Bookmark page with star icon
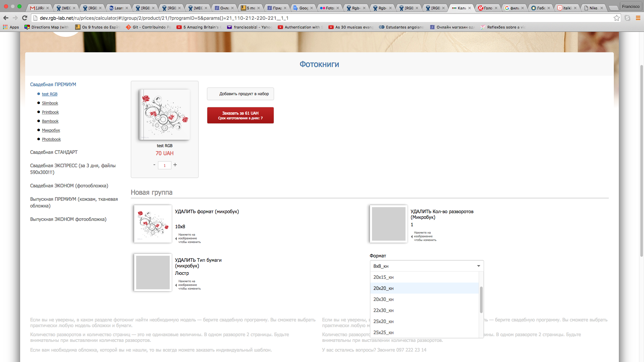The height and width of the screenshot is (362, 644). pos(616,18)
